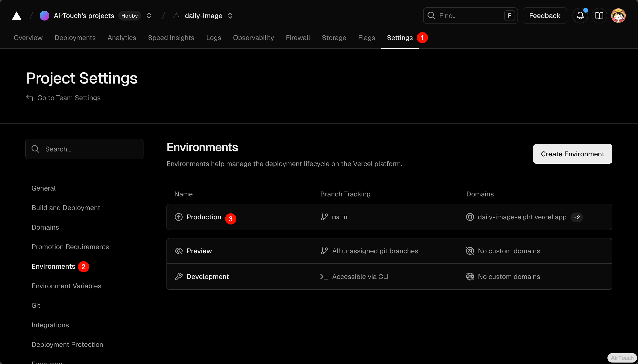The width and height of the screenshot is (638, 364).
Task: Switch to the Deployments tab
Action: pos(75,38)
